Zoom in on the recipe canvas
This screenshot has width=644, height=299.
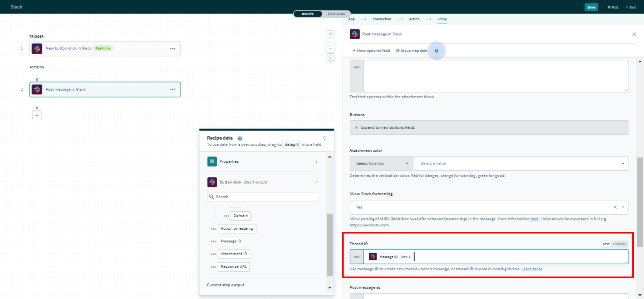(x=330, y=42)
